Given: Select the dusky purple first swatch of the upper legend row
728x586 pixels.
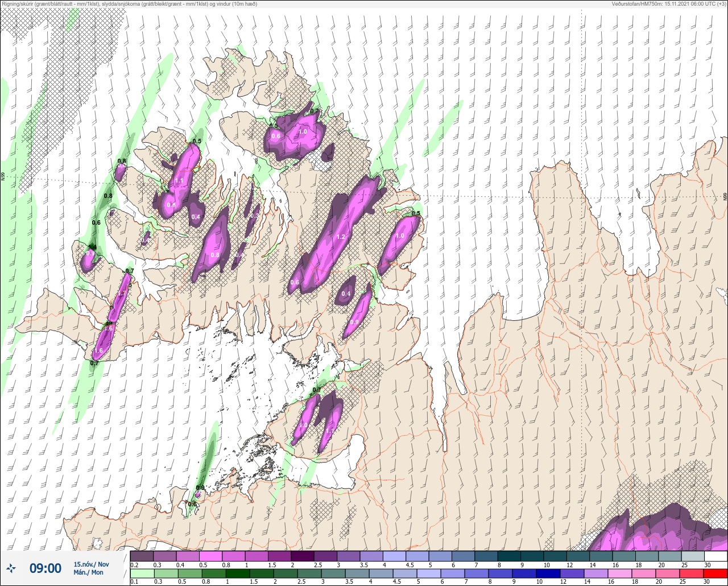Looking at the screenshot, I should [x=142, y=556].
